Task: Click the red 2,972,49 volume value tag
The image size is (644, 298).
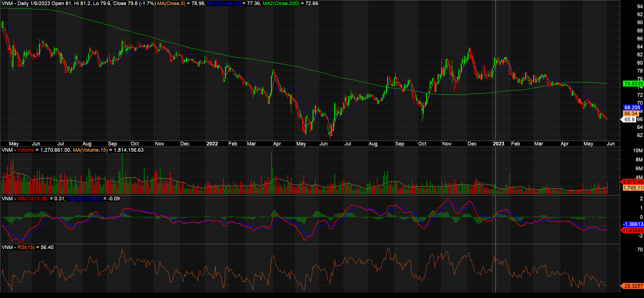Action: click(x=632, y=182)
